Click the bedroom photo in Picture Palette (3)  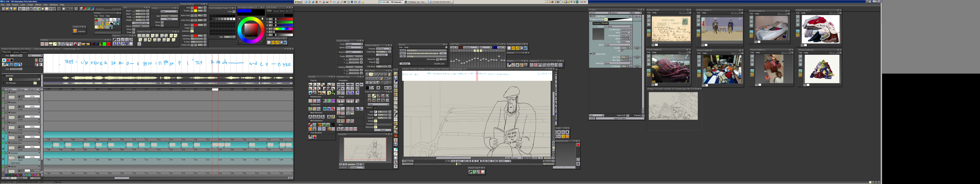(772, 28)
